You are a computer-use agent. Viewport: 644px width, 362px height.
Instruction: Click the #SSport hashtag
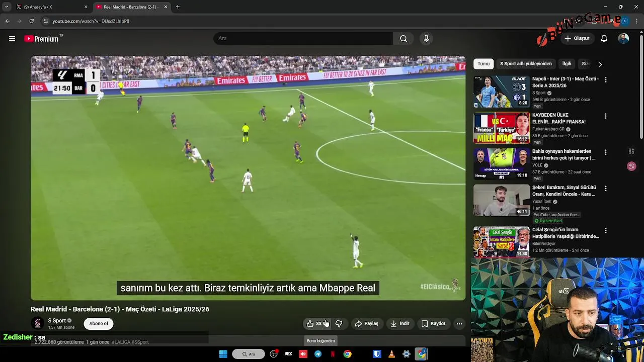pyautogui.click(x=140, y=342)
